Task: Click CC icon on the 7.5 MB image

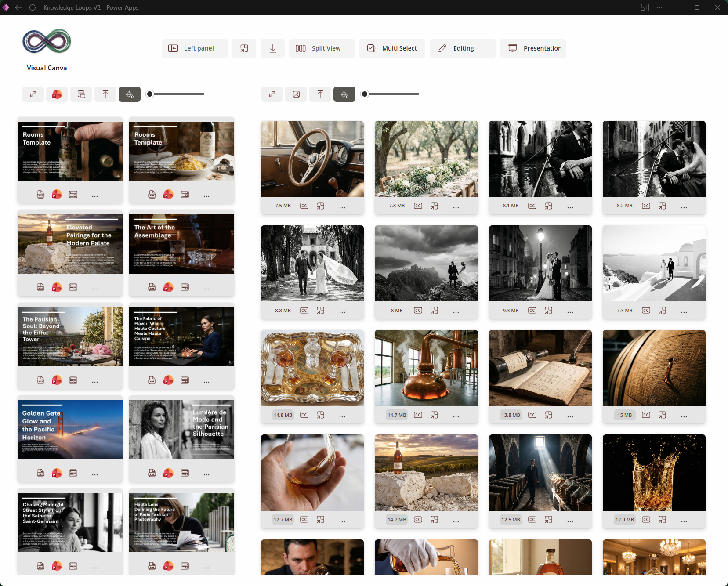Action: click(304, 206)
